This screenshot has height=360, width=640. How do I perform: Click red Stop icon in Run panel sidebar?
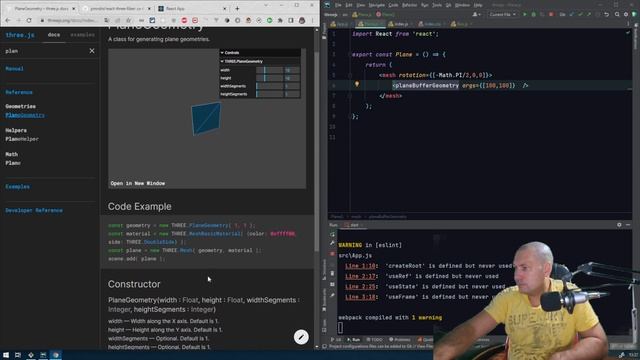(332, 254)
